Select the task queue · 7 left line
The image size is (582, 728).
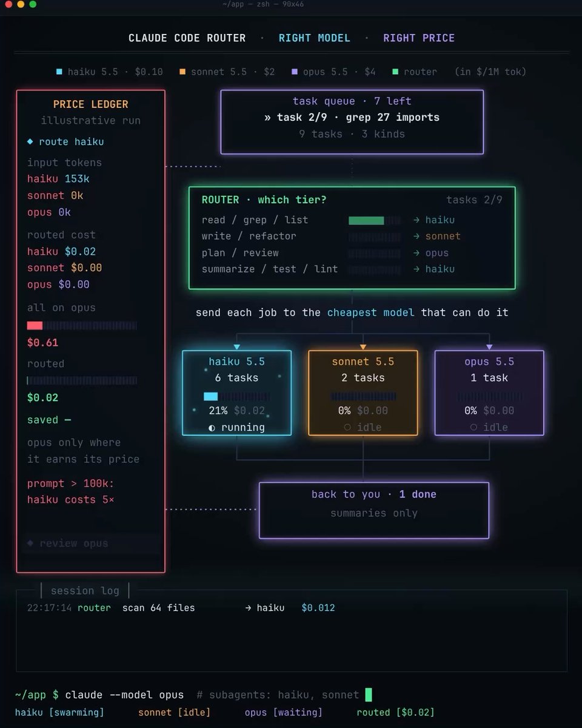(x=352, y=101)
